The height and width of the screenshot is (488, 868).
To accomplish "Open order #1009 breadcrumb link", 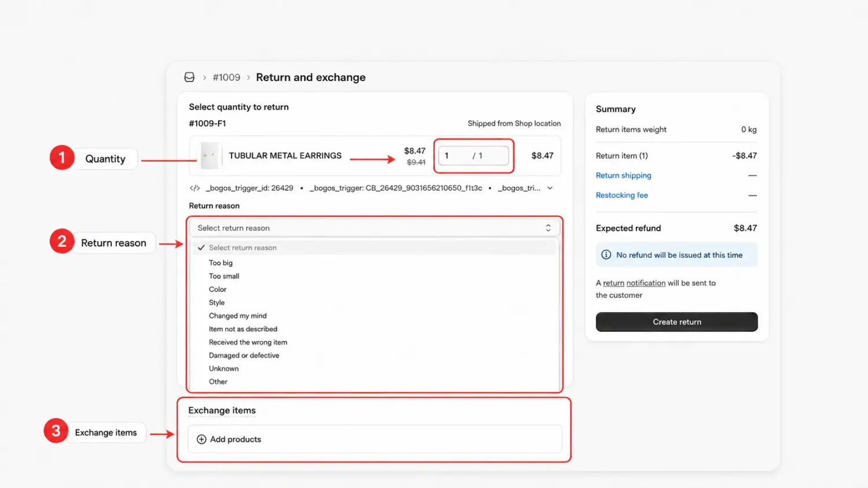I will (226, 77).
